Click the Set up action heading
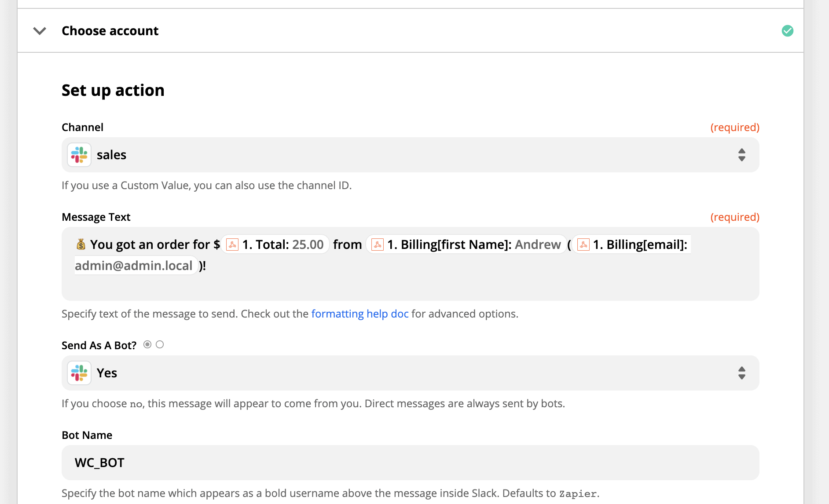Screen dimensions: 829x504 click(x=113, y=90)
